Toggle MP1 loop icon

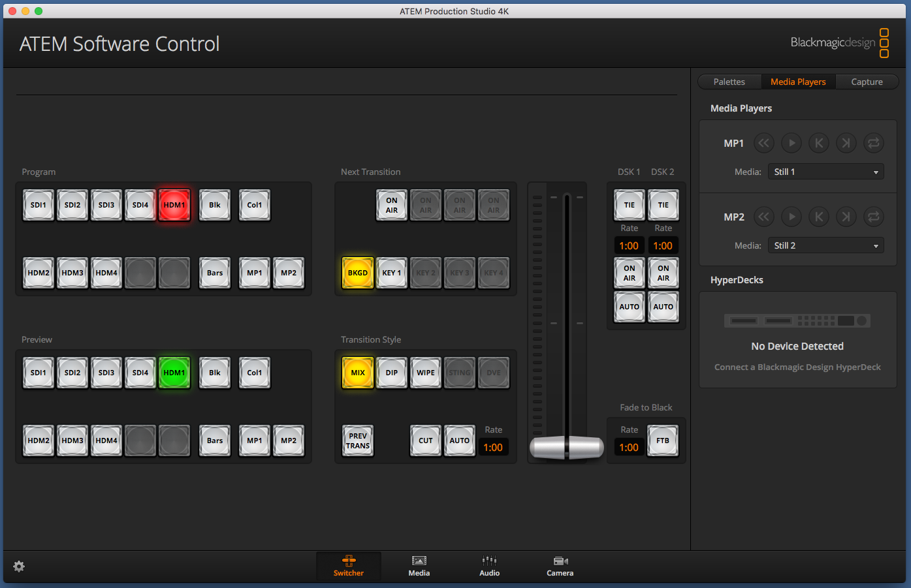coord(874,143)
